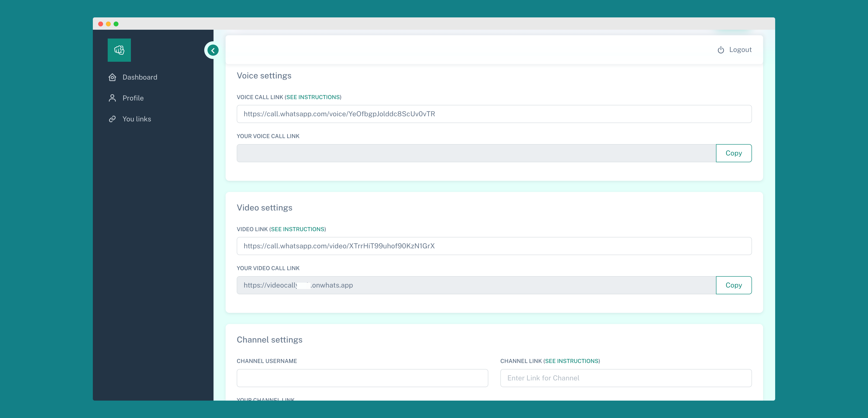Open the You links menu item
868x418 pixels.
pyautogui.click(x=137, y=119)
